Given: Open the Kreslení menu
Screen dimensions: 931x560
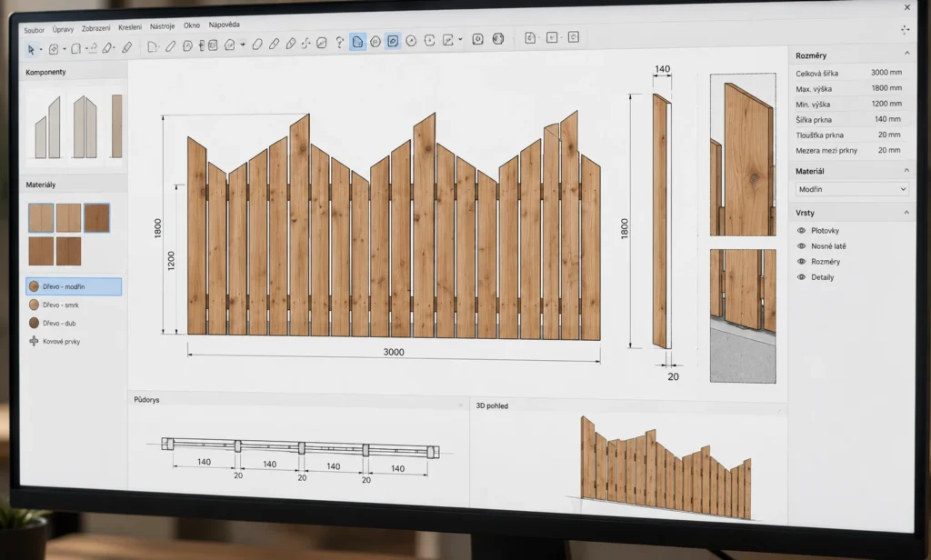Looking at the screenshot, I should coord(130,27).
